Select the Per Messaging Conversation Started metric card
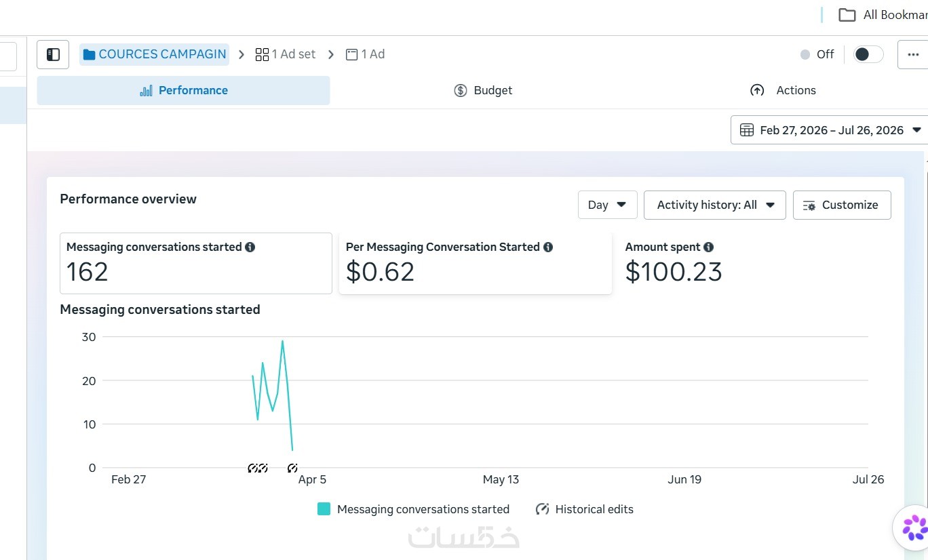Image resolution: width=928 pixels, height=560 pixels. pyautogui.click(x=476, y=264)
